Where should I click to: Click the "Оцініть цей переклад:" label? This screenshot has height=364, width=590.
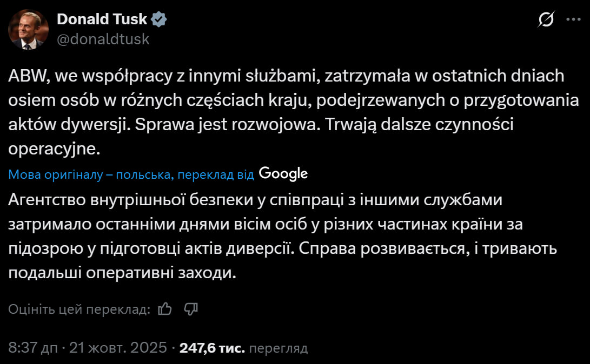point(79,309)
